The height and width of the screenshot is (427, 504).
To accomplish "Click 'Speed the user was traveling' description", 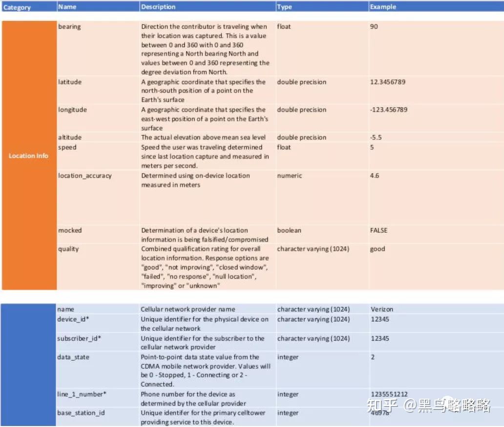I will pyautogui.click(x=205, y=157).
